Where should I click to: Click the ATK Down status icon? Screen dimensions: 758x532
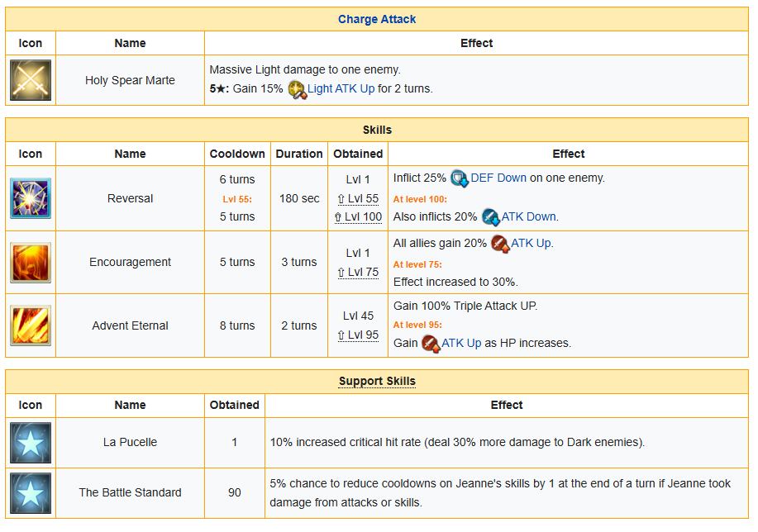click(x=491, y=217)
